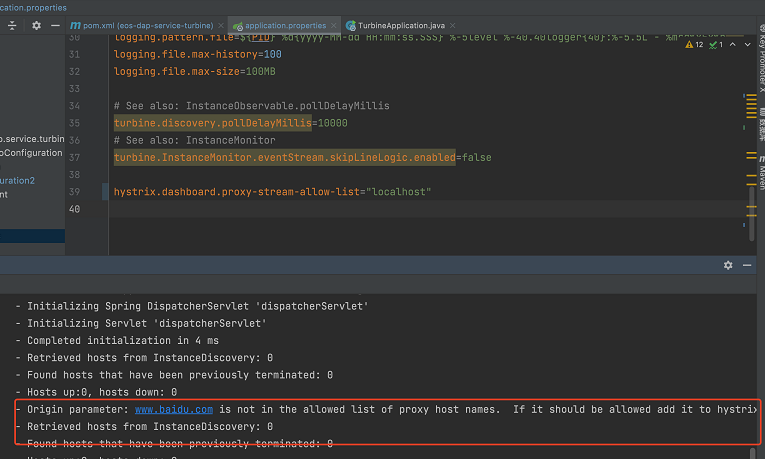Jump to next highlighted error arrow
The height and width of the screenshot is (459, 765).
pyautogui.click(x=746, y=44)
